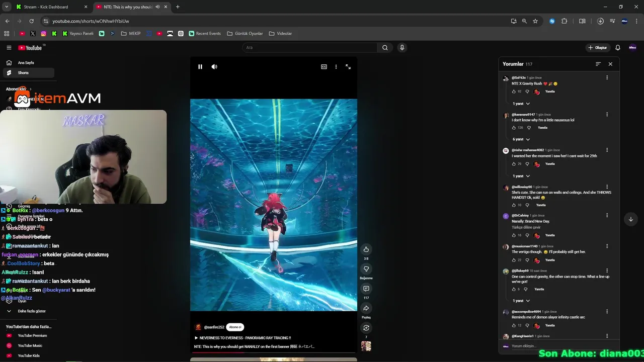Open options for @Sol-k3c comment
Image resolution: width=644 pixels, height=362 pixels.
pyautogui.click(x=607, y=77)
